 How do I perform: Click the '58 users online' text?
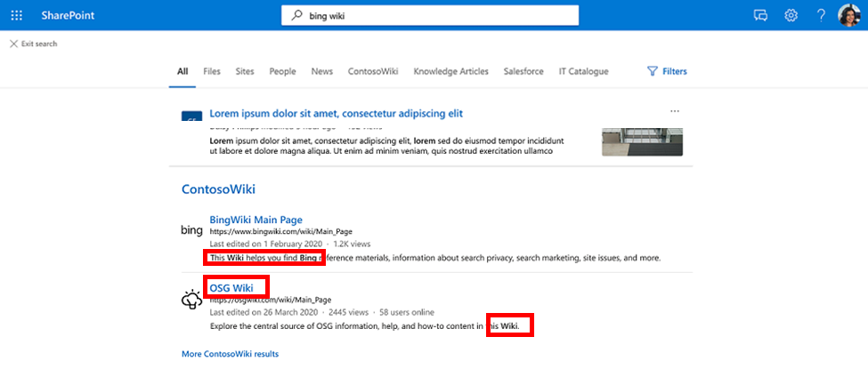coord(407,312)
